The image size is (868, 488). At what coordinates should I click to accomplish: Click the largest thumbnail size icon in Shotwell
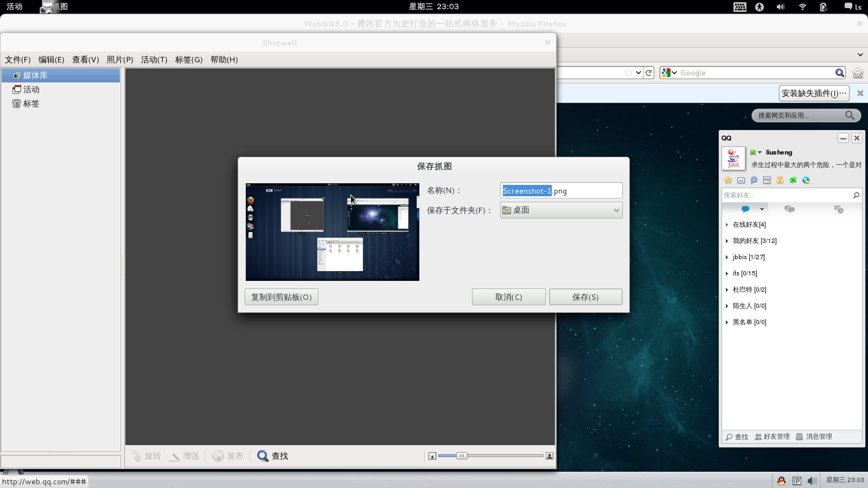tap(550, 456)
